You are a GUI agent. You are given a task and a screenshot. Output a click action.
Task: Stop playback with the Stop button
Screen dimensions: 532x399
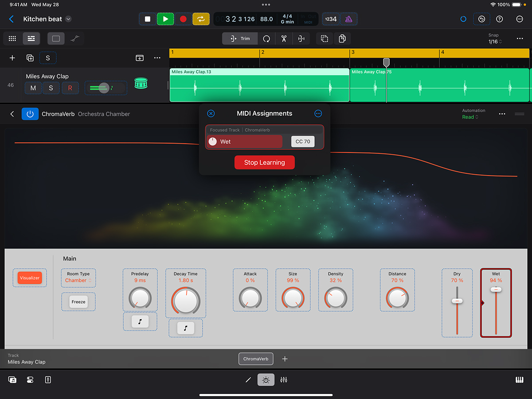(148, 19)
